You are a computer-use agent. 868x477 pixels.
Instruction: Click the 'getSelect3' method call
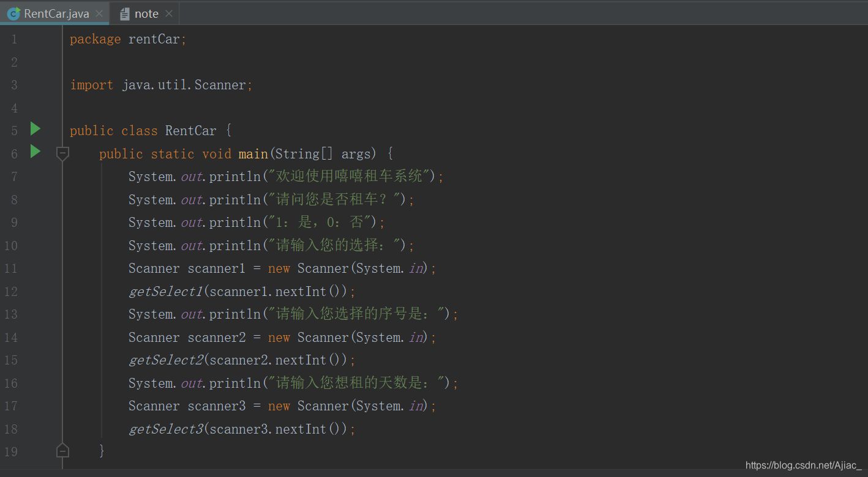click(165, 429)
